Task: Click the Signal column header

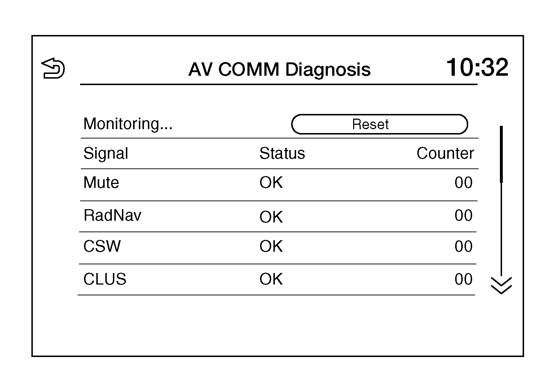Action: pos(106,154)
